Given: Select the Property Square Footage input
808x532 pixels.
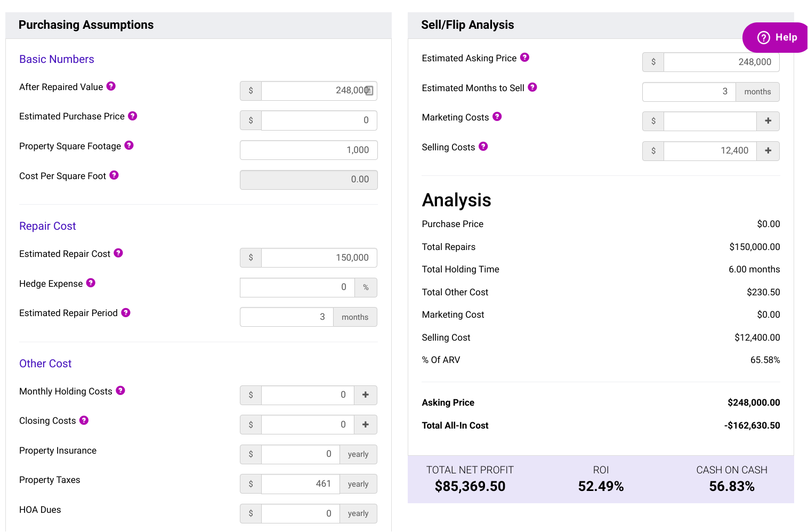Looking at the screenshot, I should (309, 150).
